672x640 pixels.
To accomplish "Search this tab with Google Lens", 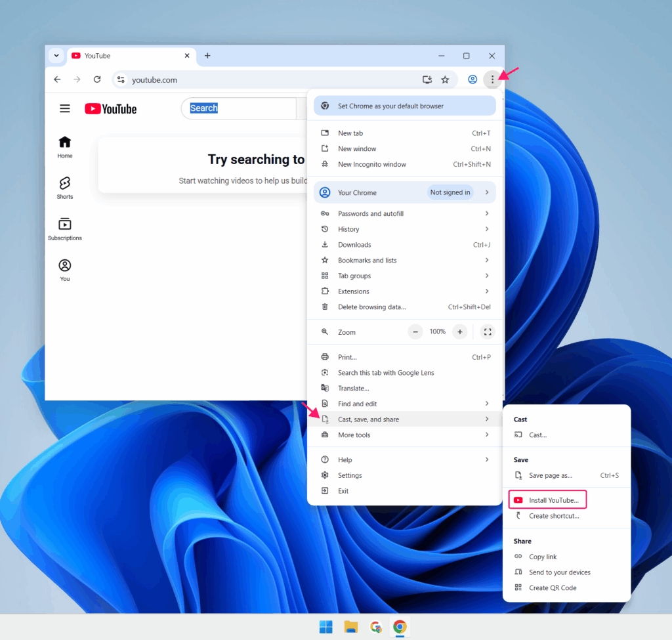I will 404,372.
